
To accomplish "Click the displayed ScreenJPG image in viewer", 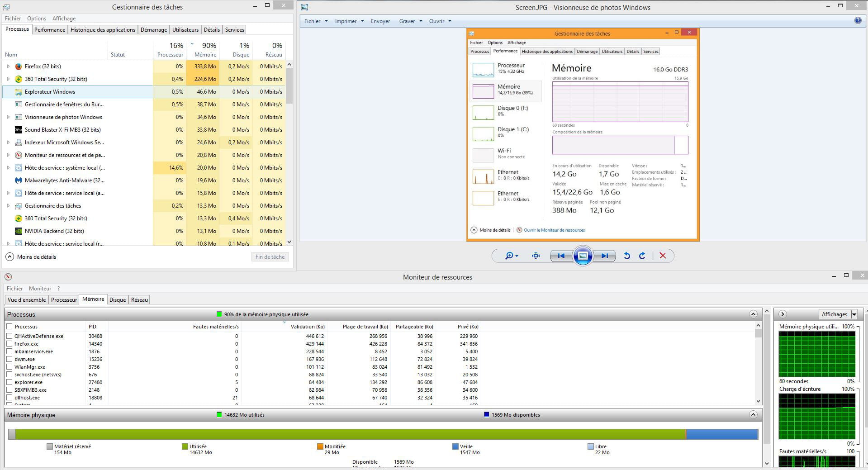I will coord(583,135).
